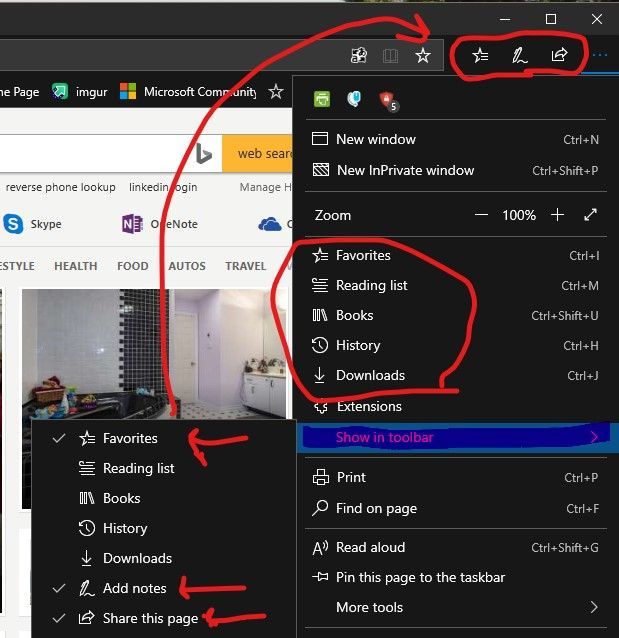
Task: Open the TRAVEL news tab
Action: coord(246,266)
